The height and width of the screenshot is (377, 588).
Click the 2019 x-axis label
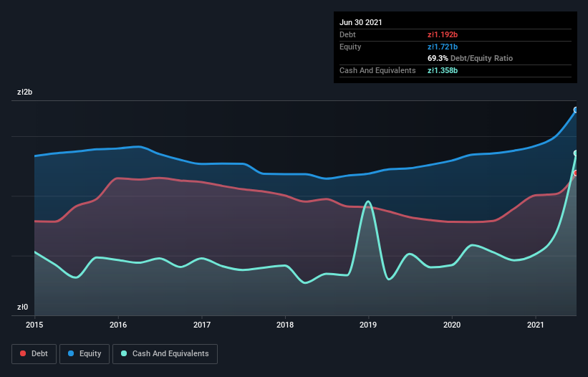pyautogui.click(x=368, y=325)
